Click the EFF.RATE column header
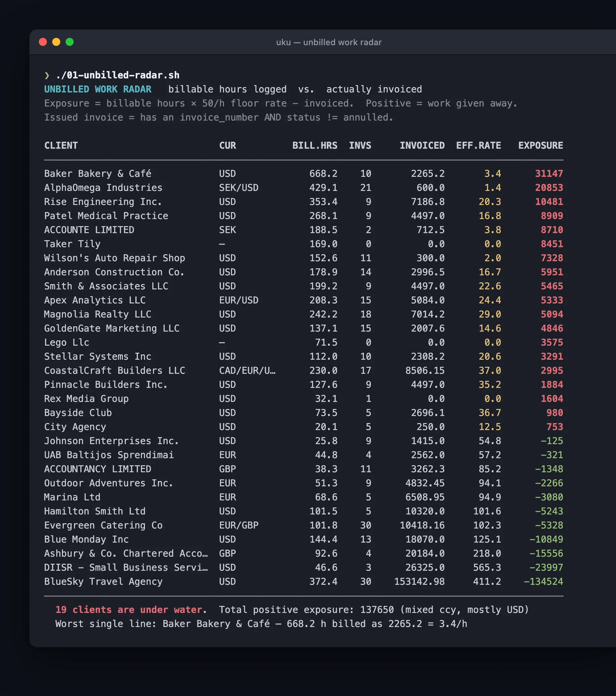This screenshot has width=616, height=696. (478, 145)
